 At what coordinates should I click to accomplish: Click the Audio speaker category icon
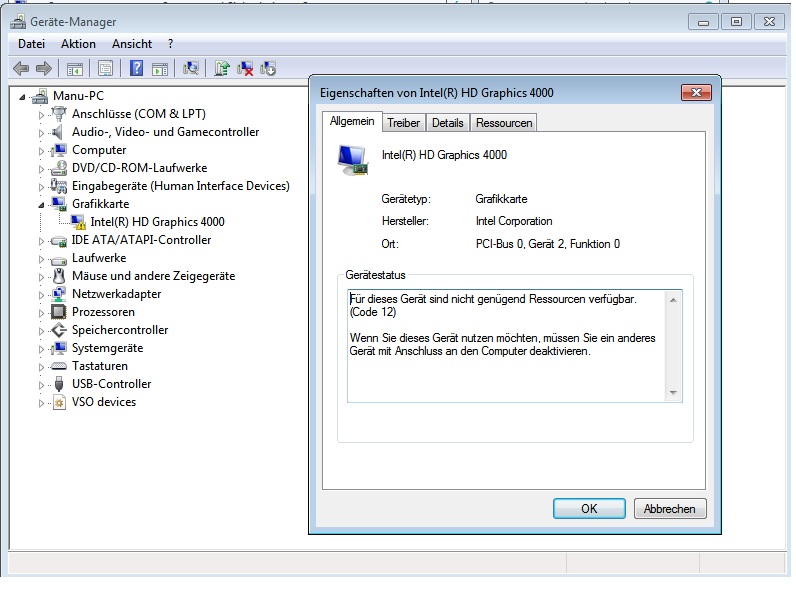pos(58,132)
